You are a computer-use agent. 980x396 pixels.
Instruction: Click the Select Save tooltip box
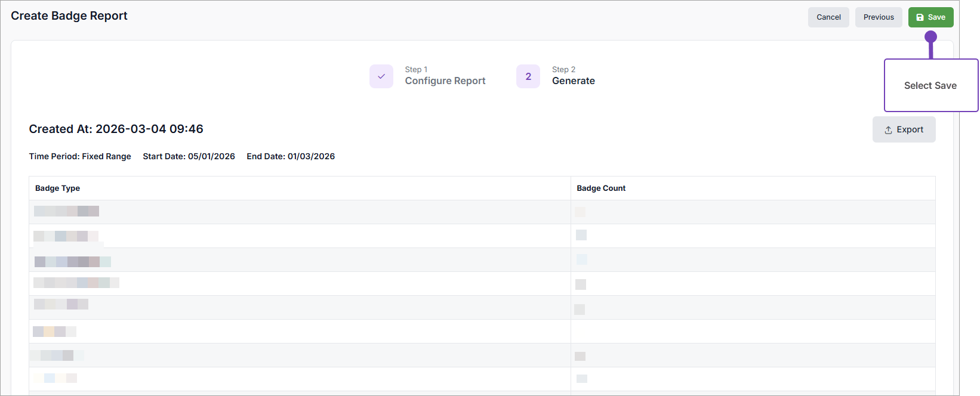930,85
